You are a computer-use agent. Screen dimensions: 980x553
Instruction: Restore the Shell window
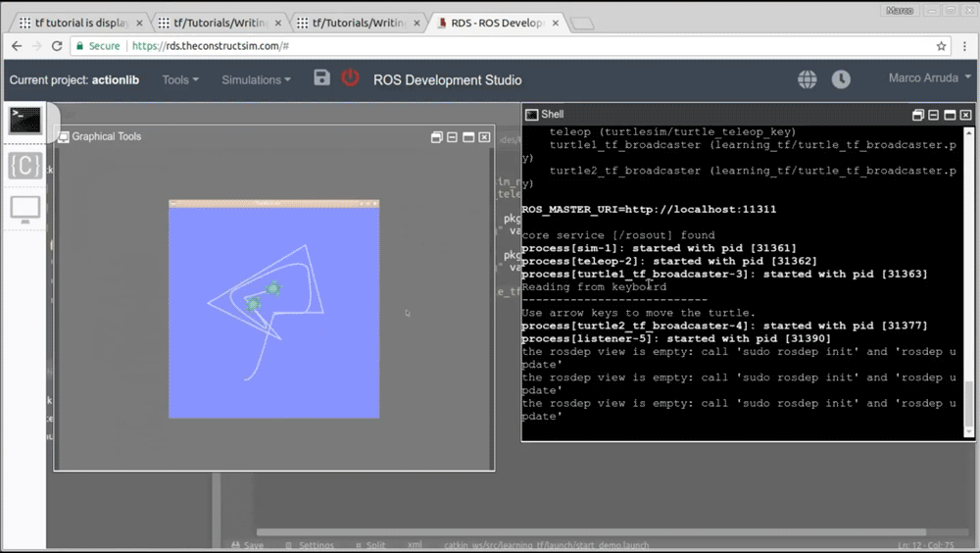[917, 115]
